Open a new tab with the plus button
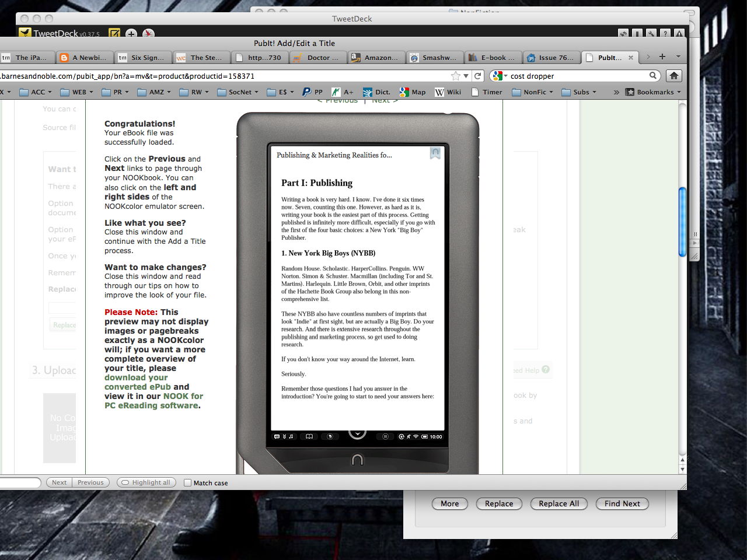Viewport: 747px width, 560px height. [662, 57]
